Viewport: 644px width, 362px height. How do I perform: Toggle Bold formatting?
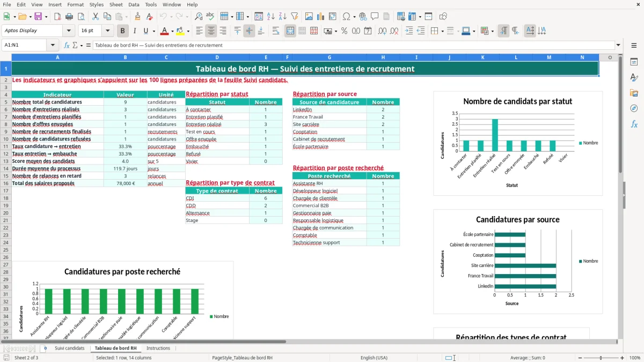(x=122, y=31)
